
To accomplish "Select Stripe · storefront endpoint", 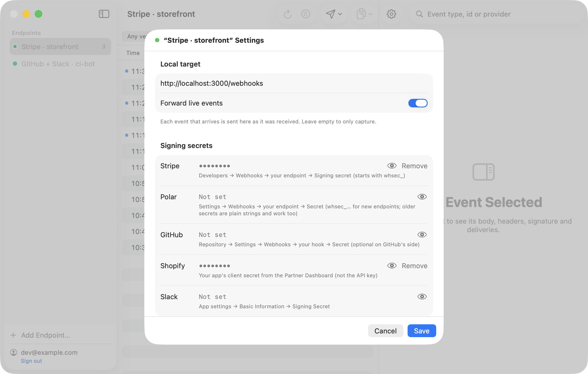I will pyautogui.click(x=60, y=46).
